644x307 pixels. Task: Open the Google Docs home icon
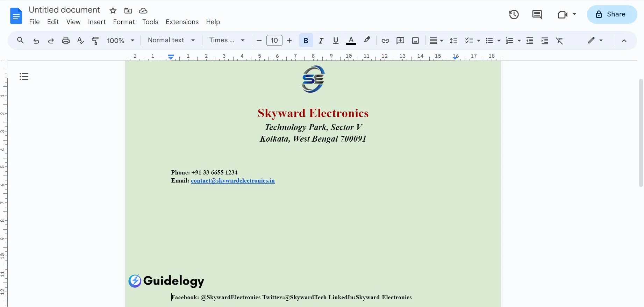(16, 16)
